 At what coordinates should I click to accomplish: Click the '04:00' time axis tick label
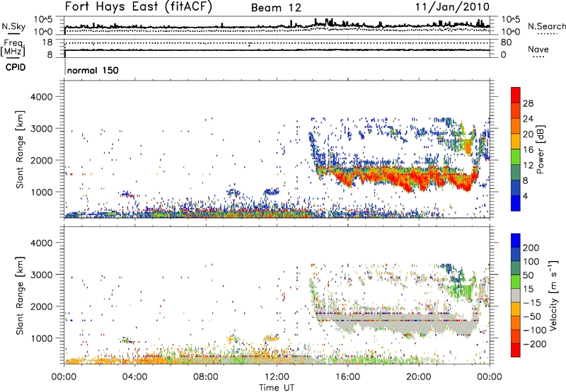click(135, 377)
